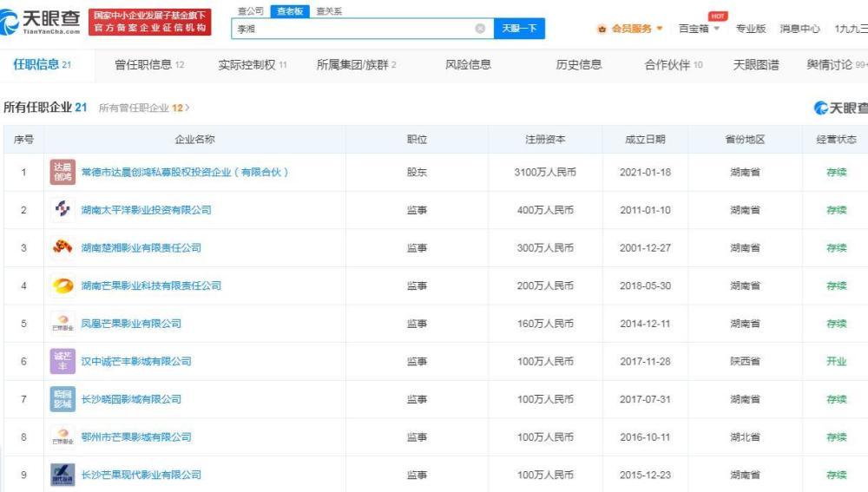This screenshot has height=492, width=868.
Task: Open 鄂州市芒果影城有限公司 company link
Action: tap(136, 436)
